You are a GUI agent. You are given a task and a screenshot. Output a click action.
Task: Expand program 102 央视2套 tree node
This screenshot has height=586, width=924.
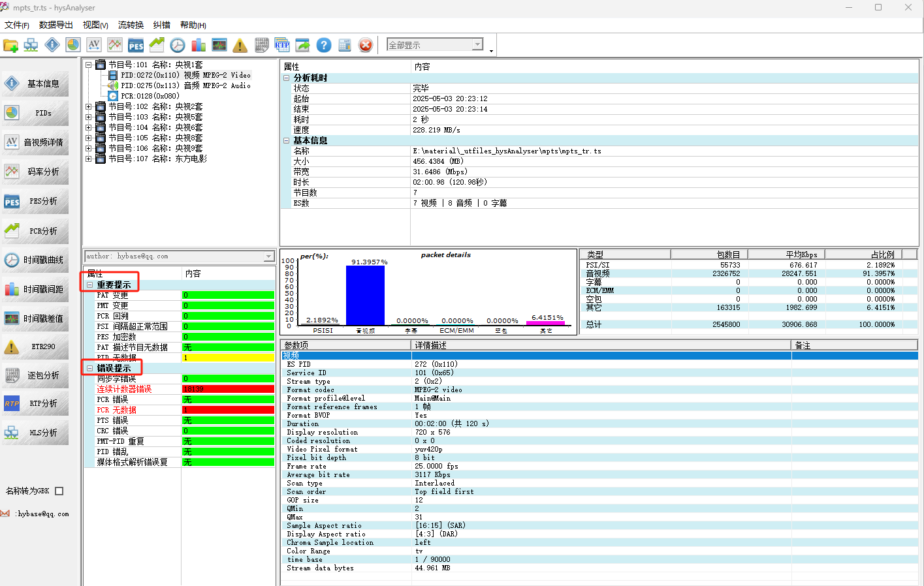click(89, 106)
